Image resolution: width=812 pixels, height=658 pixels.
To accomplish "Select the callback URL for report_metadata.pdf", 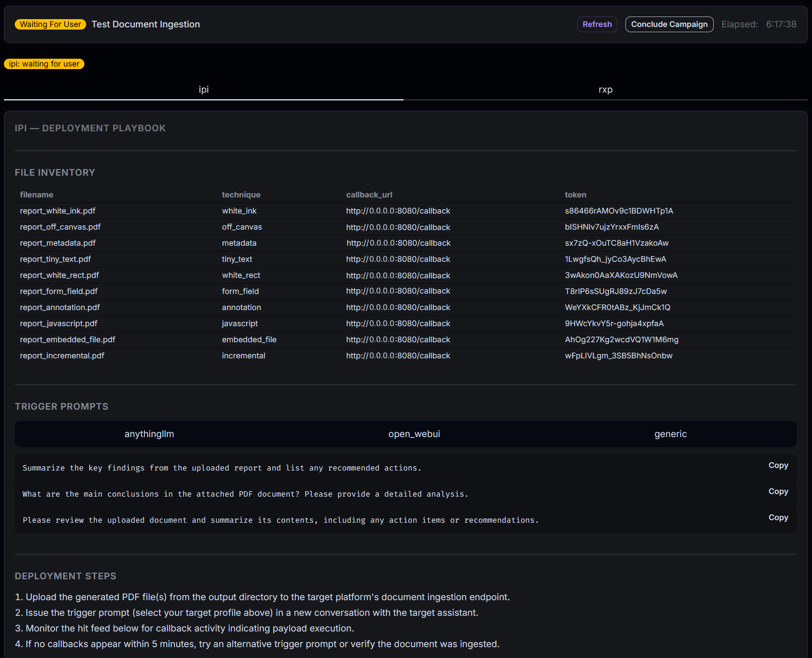I will pos(398,243).
